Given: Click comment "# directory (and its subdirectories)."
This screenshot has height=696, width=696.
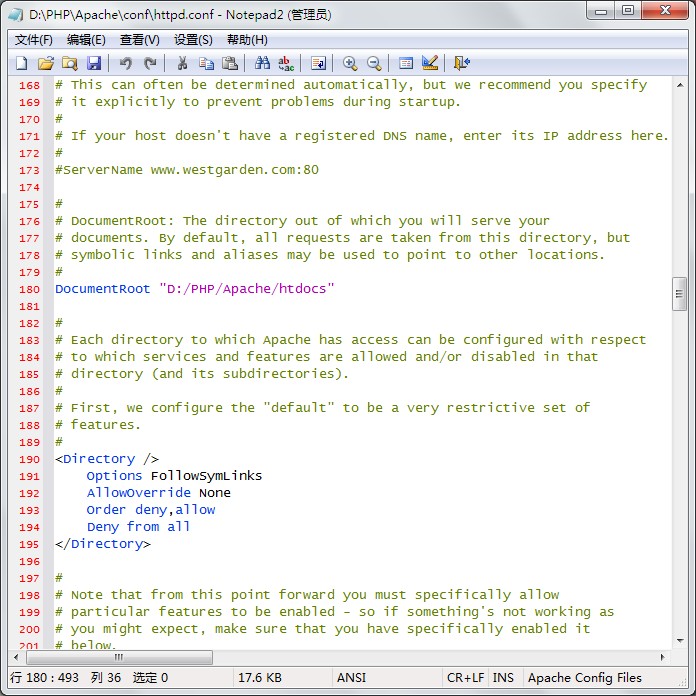Looking at the screenshot, I should [x=202, y=374].
